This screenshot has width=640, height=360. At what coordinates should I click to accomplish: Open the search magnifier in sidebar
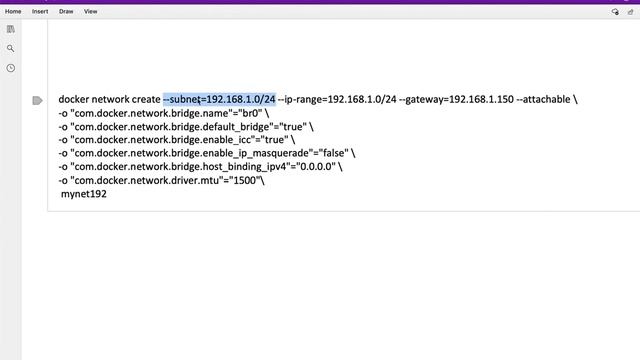(11, 49)
